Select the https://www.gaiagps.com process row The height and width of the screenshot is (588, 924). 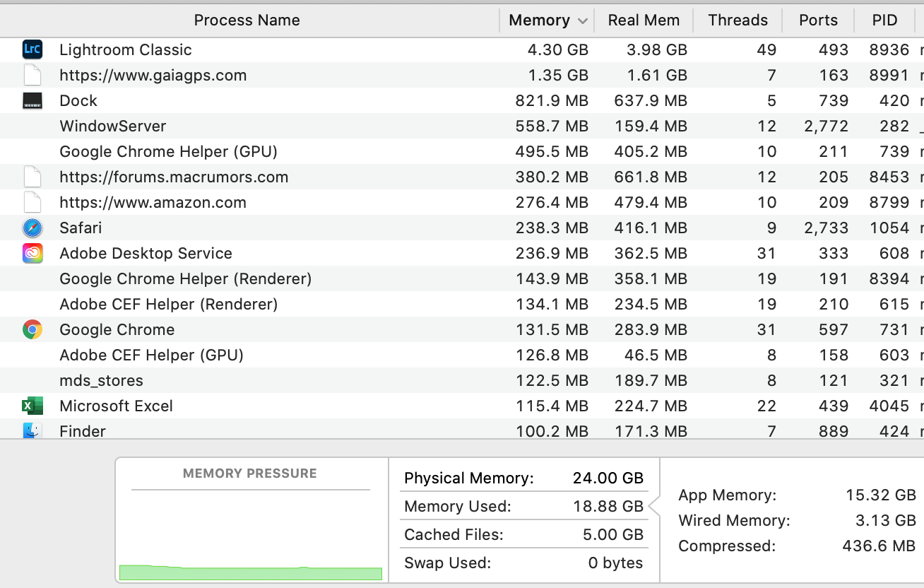(x=462, y=75)
